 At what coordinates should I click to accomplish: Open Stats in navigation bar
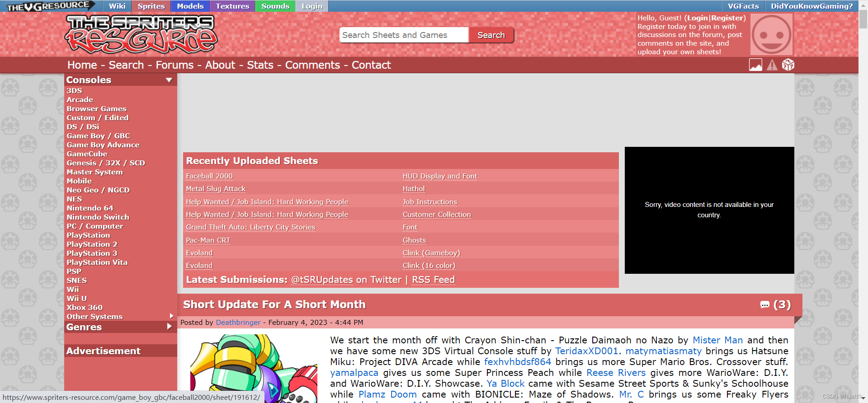[x=260, y=65]
